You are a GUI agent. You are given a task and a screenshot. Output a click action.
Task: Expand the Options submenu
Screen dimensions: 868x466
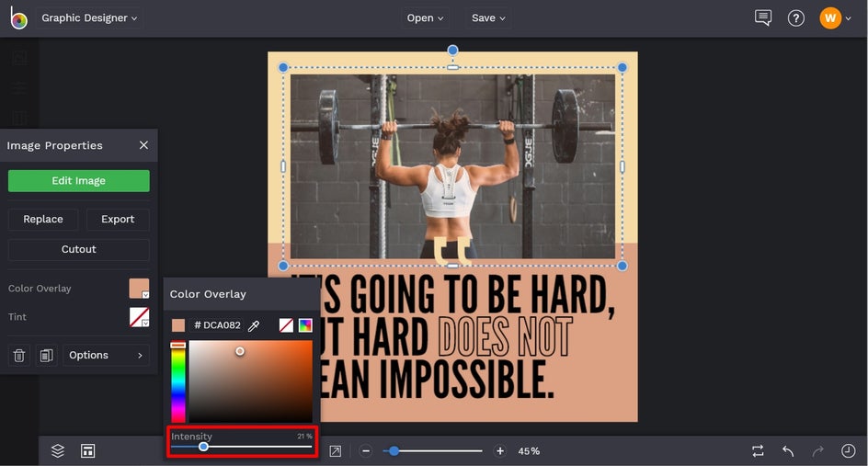click(x=107, y=356)
